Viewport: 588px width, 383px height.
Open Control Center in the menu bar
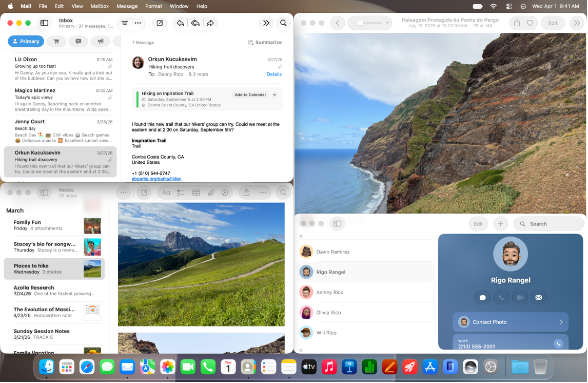[509, 6]
